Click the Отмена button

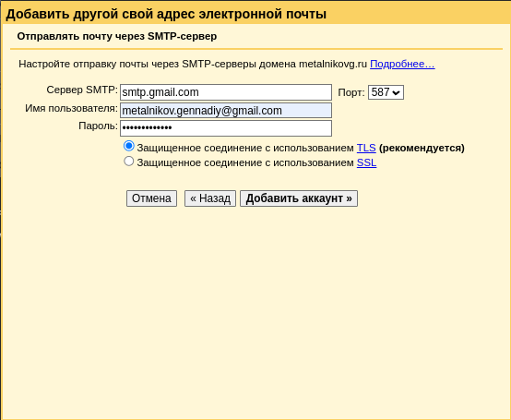(151, 198)
